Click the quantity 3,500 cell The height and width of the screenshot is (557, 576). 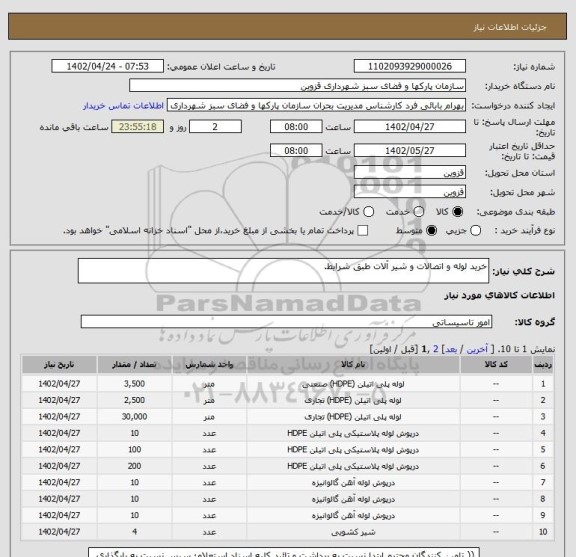point(134,384)
